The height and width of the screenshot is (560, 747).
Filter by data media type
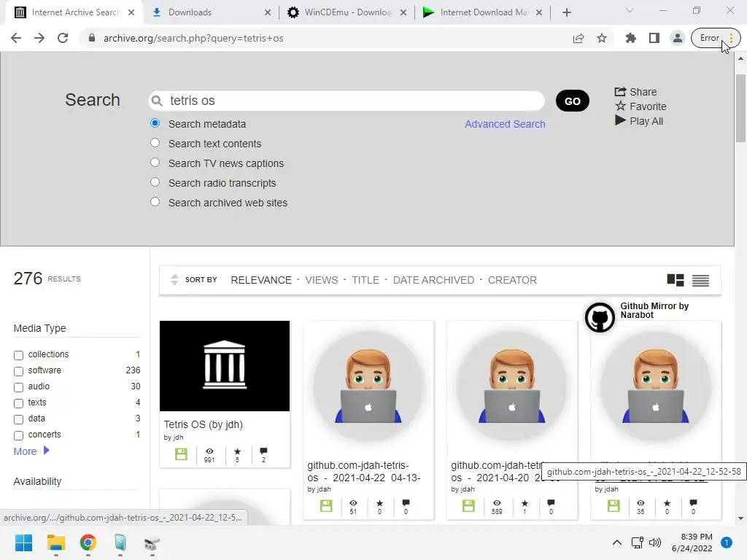click(x=18, y=419)
